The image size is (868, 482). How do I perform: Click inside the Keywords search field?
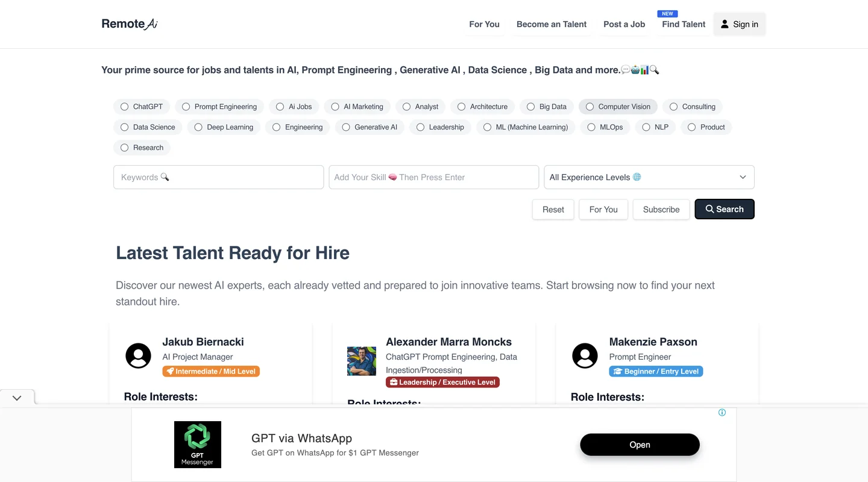click(218, 177)
